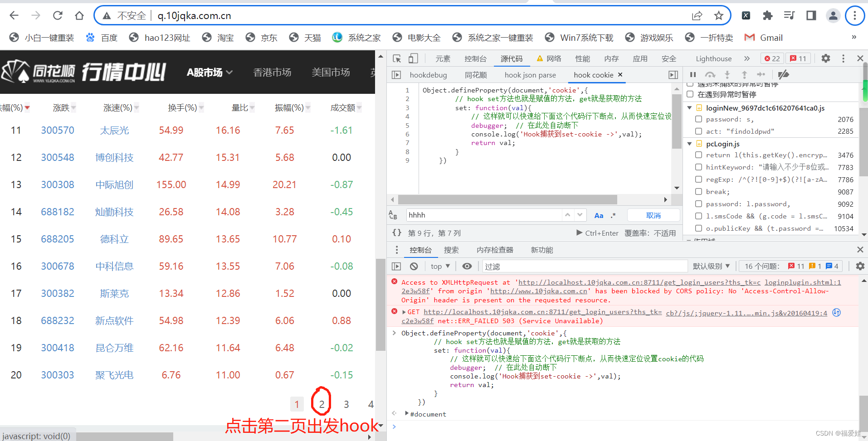Click the step over next function call icon
This screenshot has width=868, height=441.
[710, 75]
